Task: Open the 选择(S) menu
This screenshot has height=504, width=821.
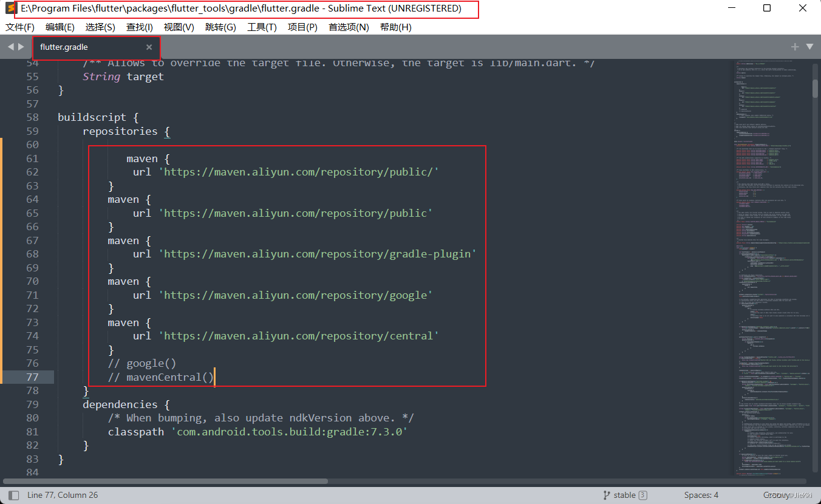Action: point(100,27)
